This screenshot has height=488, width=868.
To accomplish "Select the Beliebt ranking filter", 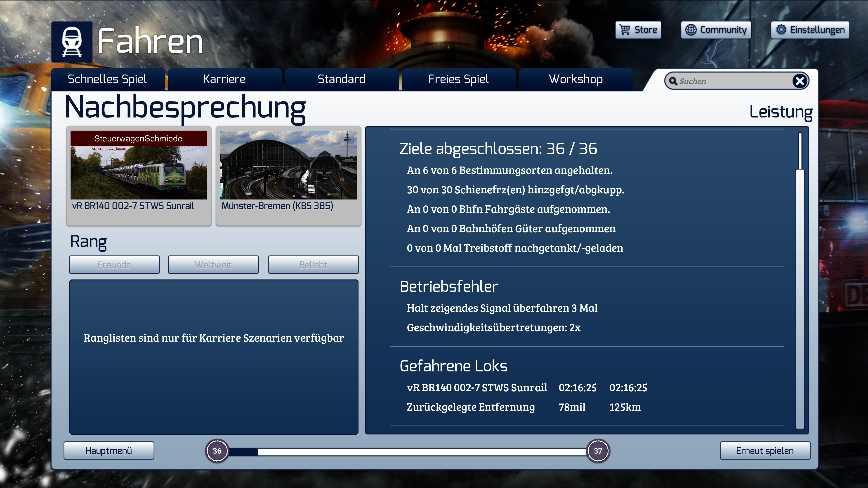I will 313,265.
